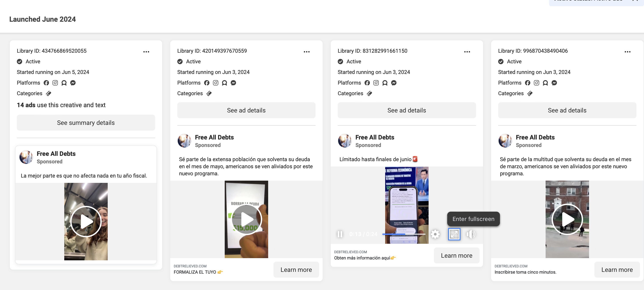Screen dimensions: 644x290
Task: Click the Enter fullscreen icon
Action: (454, 234)
